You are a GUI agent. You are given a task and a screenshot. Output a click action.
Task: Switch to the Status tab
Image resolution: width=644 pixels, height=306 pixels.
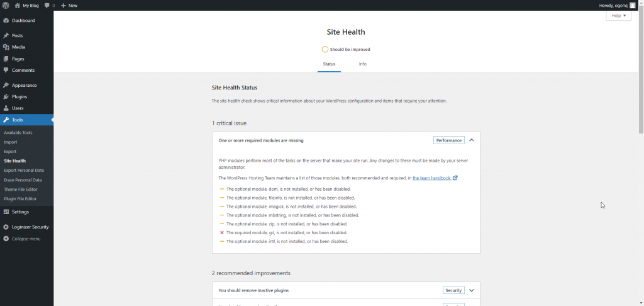pos(329,64)
